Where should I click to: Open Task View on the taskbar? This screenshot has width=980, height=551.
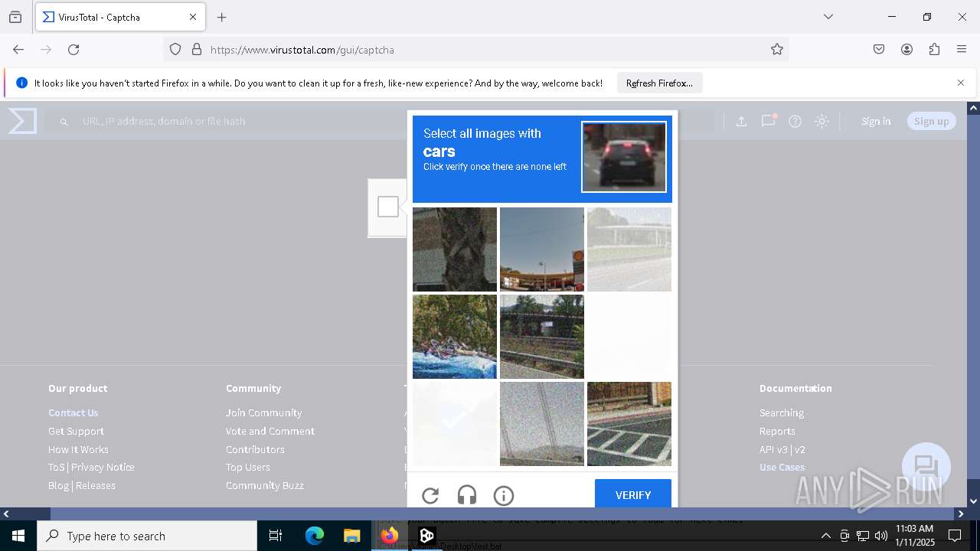click(276, 536)
